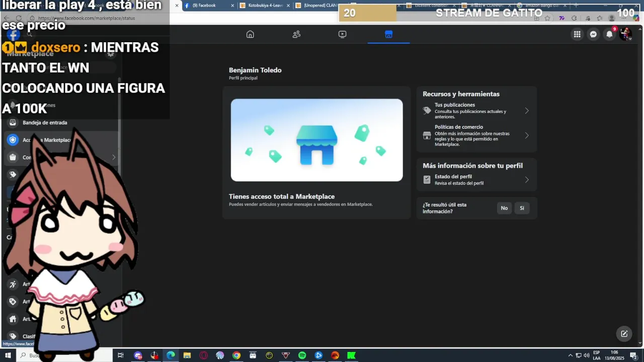Image resolution: width=644 pixels, height=362 pixels.
Task: Launch Spotify from the taskbar
Action: coord(302,355)
